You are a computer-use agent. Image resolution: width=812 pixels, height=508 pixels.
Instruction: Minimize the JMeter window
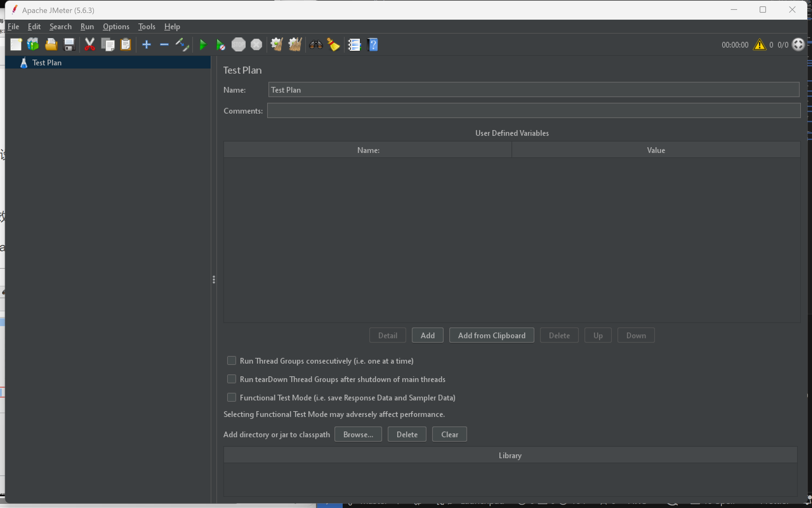pyautogui.click(x=734, y=10)
